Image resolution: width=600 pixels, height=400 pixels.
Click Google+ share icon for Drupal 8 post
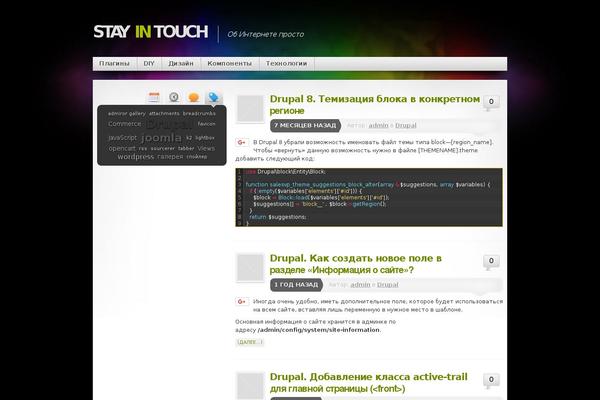point(242,142)
